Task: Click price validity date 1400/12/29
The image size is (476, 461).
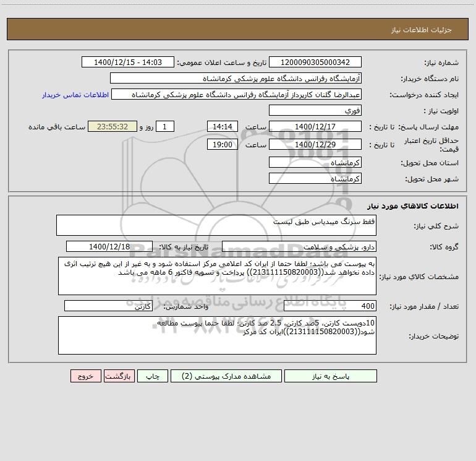Action: pos(315,144)
